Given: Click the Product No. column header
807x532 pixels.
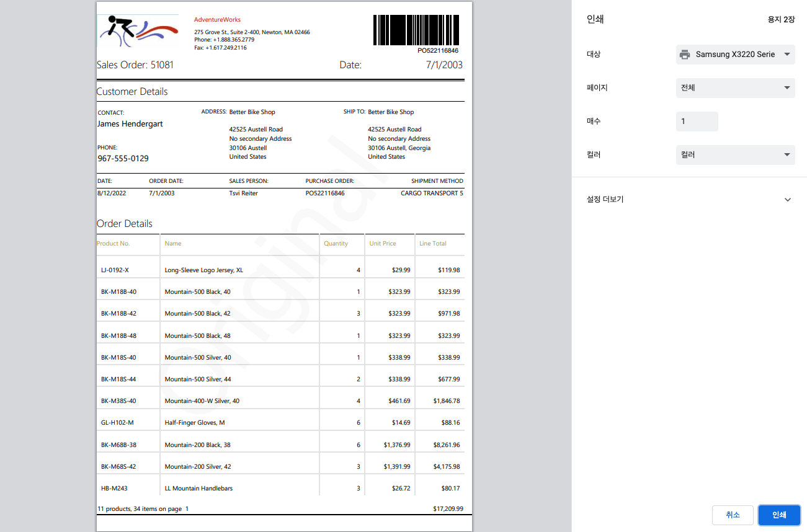Looking at the screenshot, I should (114, 244).
